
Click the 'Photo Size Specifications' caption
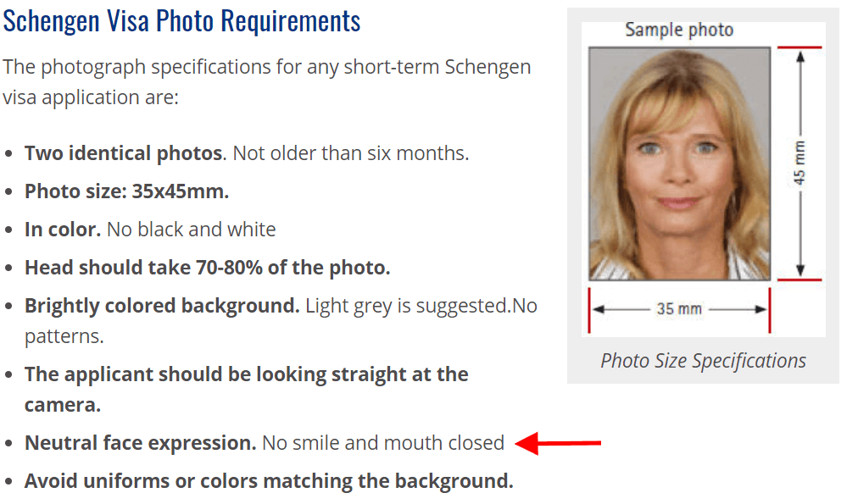coord(703,361)
